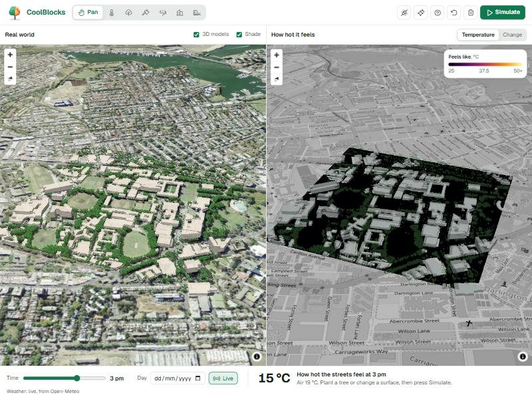Click the '3 pm' time value
Screen dimensions: 532x399
click(x=117, y=378)
